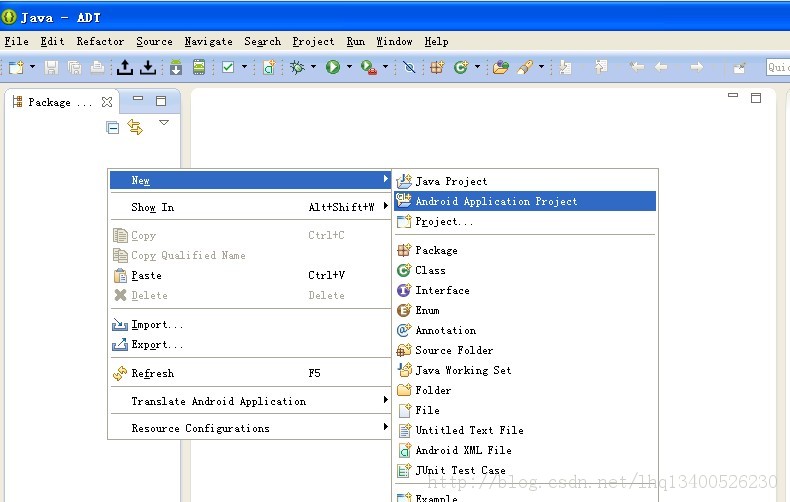Open the Package Explorer view menu triangle

(x=164, y=122)
